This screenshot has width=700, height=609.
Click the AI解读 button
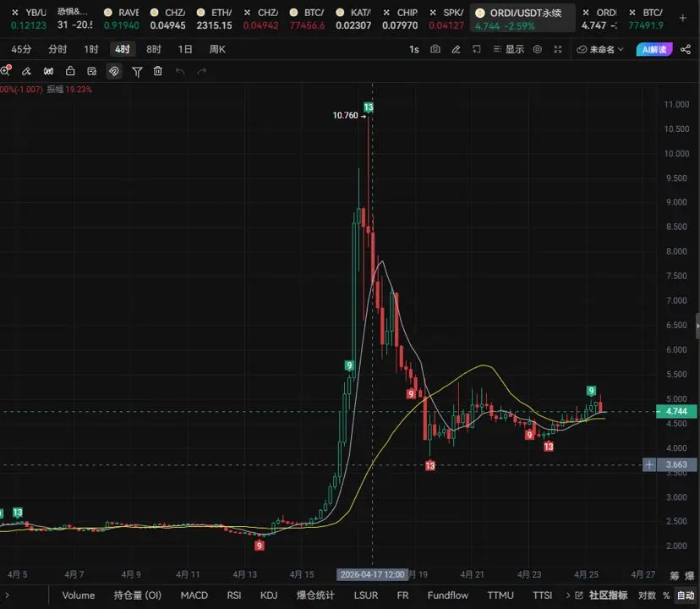[654, 49]
